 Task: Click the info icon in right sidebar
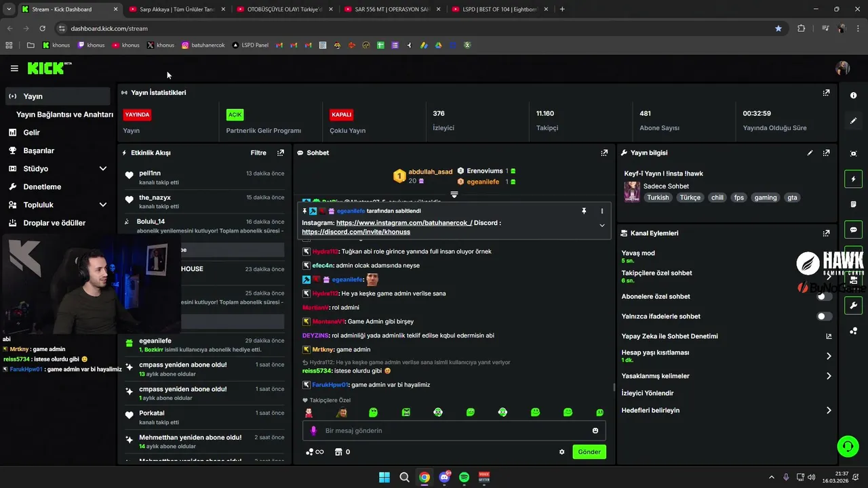(853, 96)
